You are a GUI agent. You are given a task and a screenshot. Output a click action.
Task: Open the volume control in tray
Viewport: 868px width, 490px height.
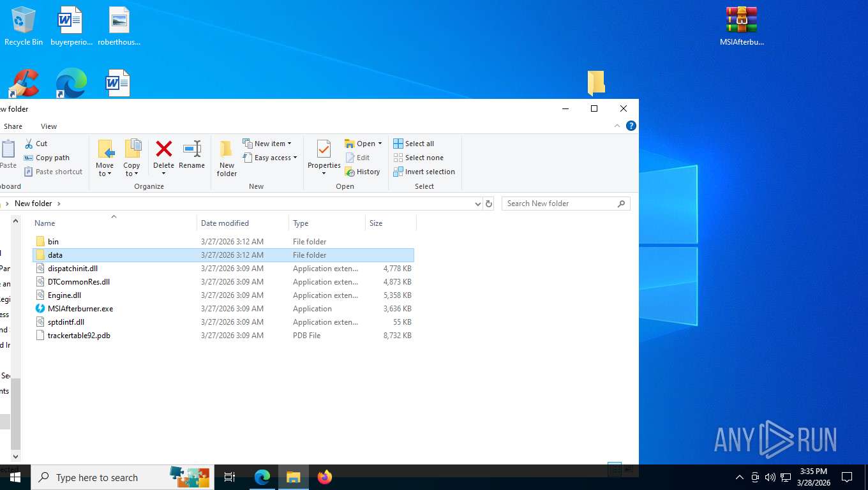click(x=770, y=477)
